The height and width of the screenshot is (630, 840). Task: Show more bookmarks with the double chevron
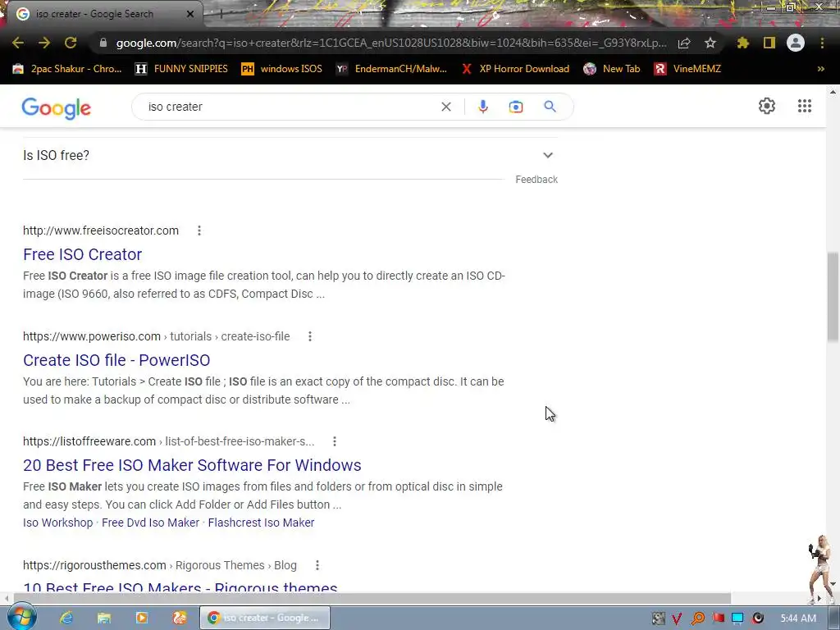tap(820, 69)
